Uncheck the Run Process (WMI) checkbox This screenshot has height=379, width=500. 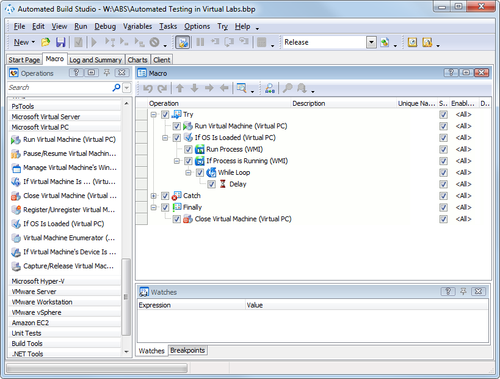click(x=188, y=149)
